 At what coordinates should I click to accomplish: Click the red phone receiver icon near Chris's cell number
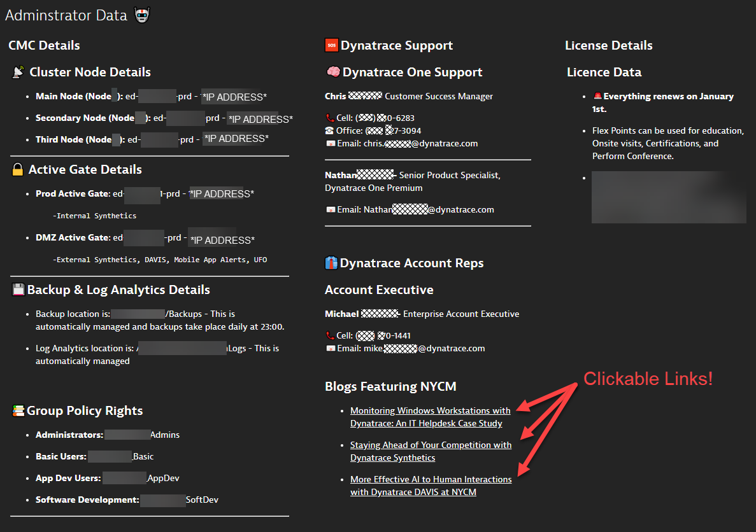329,118
